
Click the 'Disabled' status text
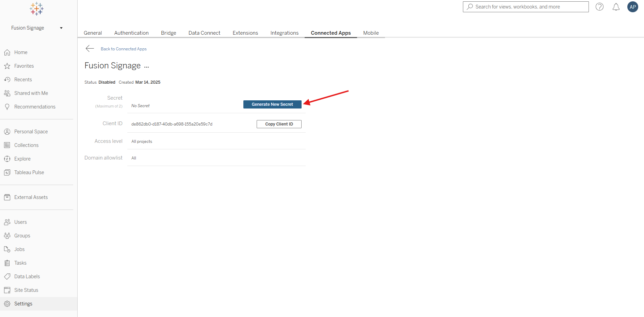[x=107, y=82]
